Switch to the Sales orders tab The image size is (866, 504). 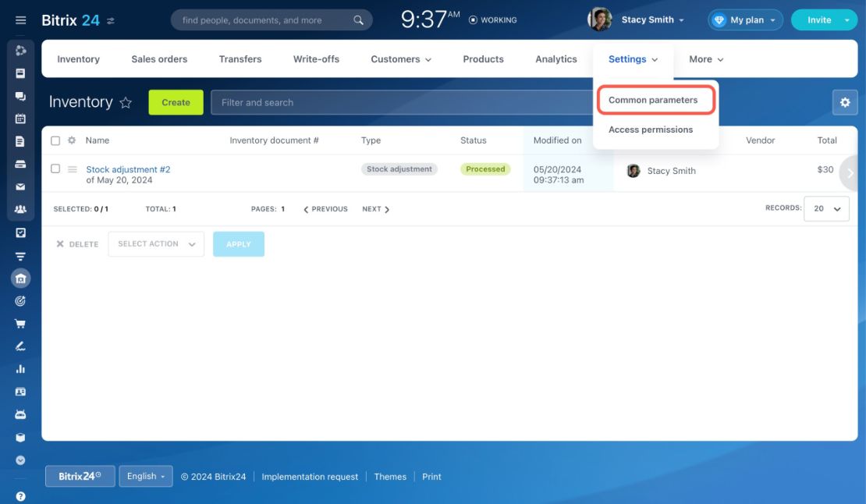pyautogui.click(x=159, y=59)
